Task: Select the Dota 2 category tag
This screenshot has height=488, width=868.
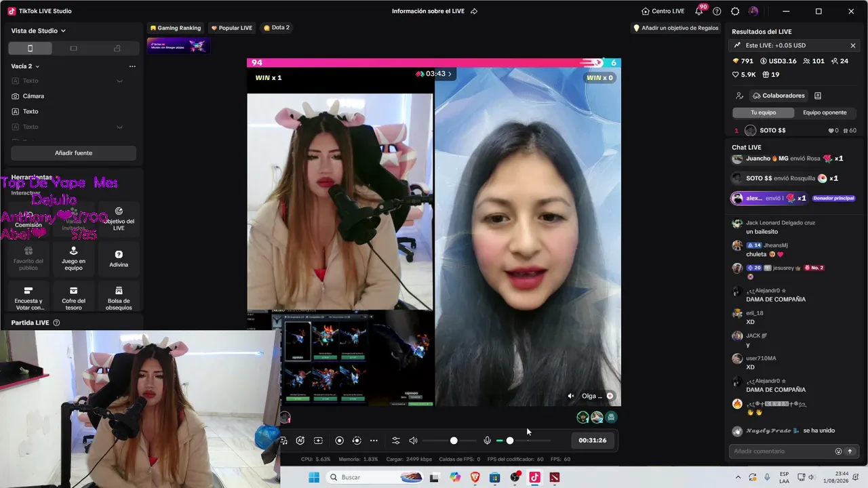Action: [x=276, y=28]
